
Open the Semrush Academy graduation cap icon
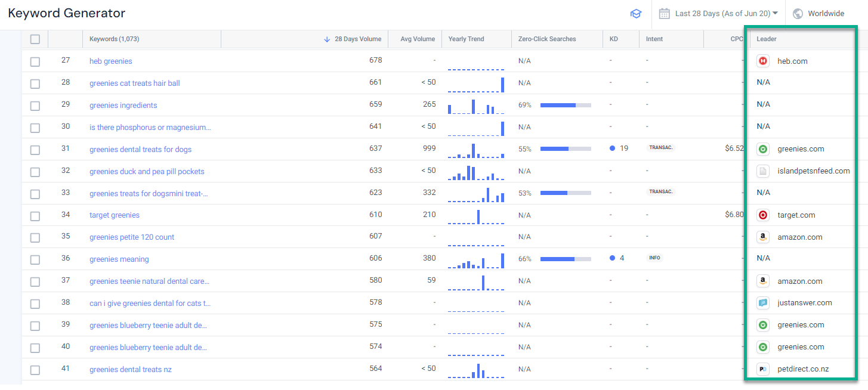coord(636,13)
